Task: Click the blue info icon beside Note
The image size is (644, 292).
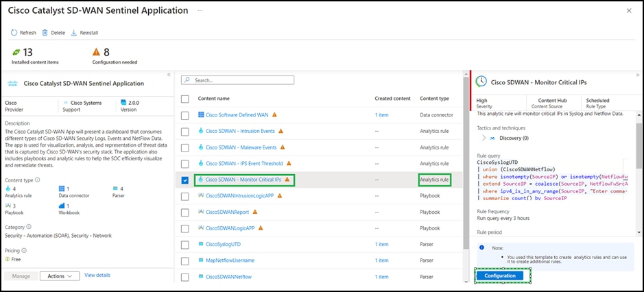Action: point(481,247)
